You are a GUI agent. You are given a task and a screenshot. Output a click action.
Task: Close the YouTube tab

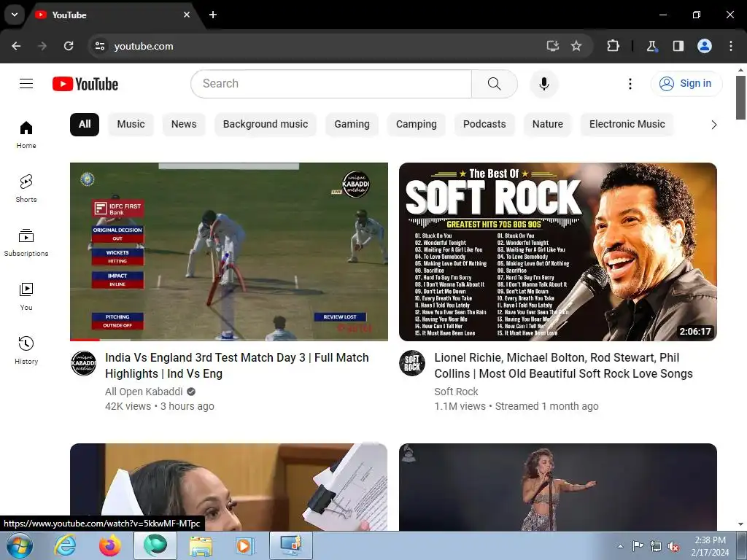coord(187,15)
